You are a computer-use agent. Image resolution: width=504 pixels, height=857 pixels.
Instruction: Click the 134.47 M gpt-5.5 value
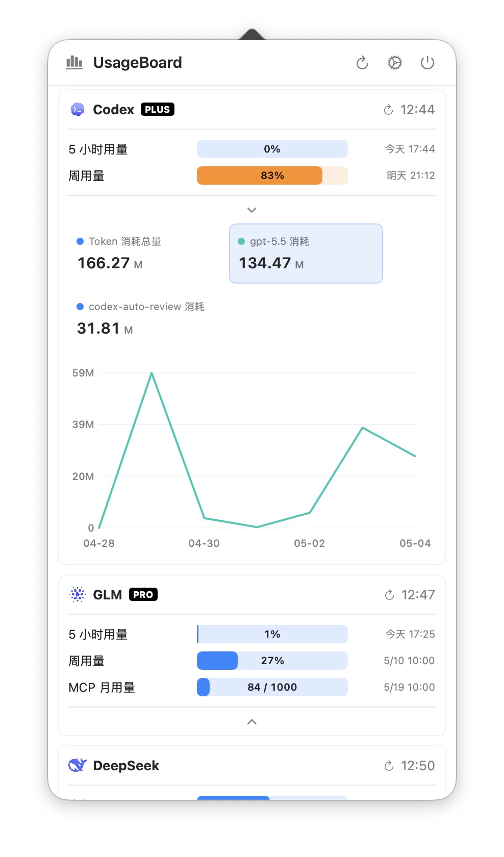(271, 263)
